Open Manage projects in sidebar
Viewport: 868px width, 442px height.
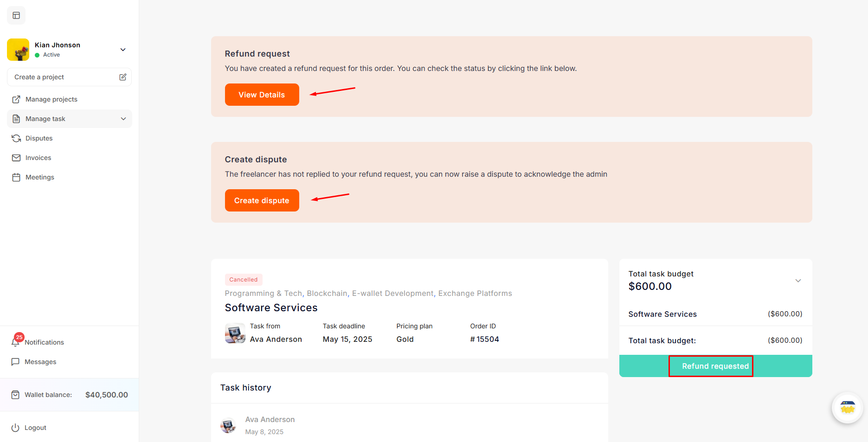tap(51, 99)
